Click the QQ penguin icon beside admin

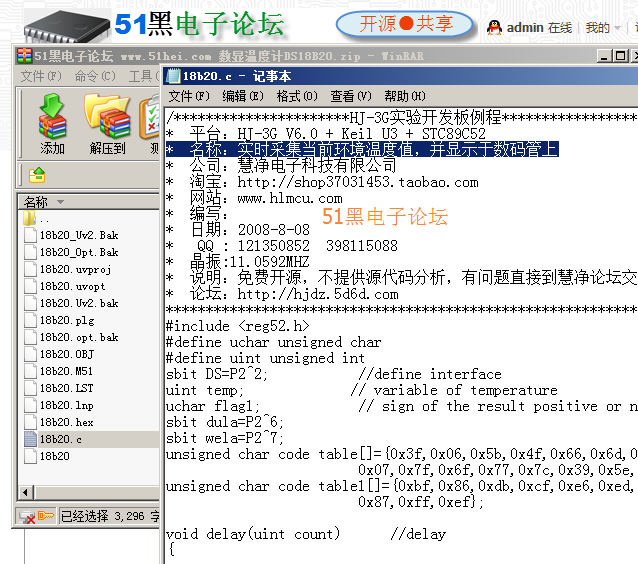point(494,28)
